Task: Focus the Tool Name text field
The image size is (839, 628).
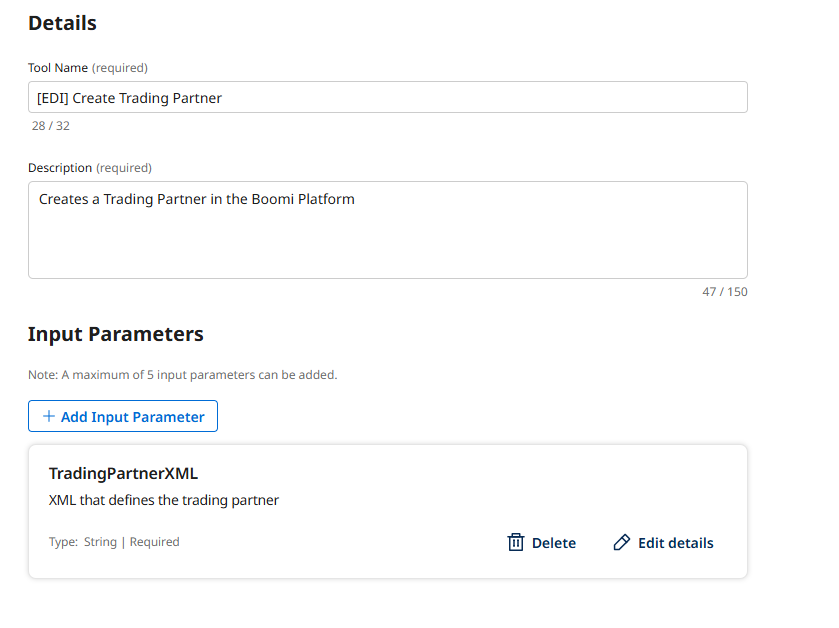Action: (x=387, y=98)
